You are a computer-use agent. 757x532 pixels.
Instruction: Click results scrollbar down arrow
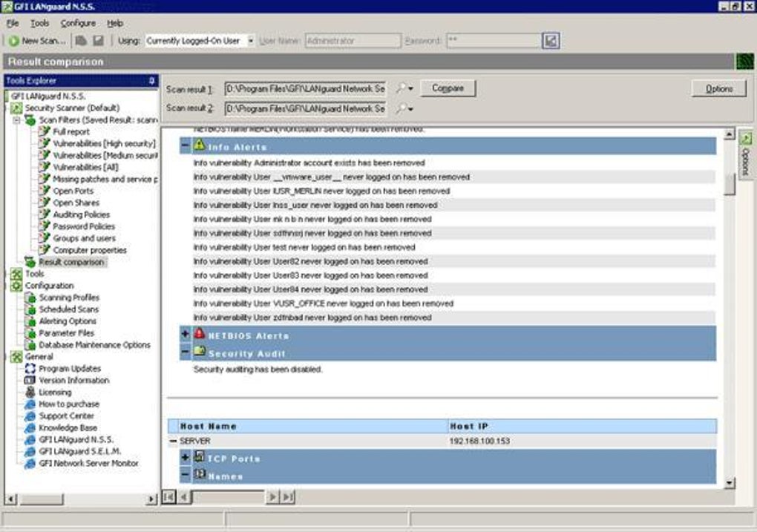coord(730,483)
